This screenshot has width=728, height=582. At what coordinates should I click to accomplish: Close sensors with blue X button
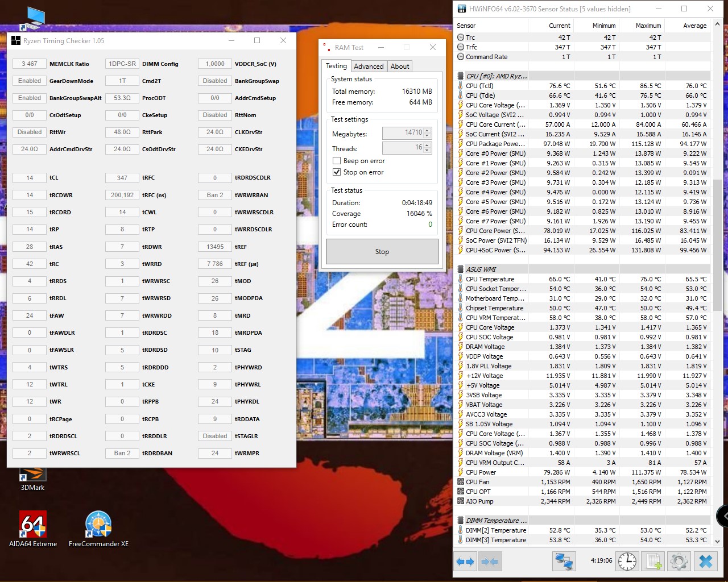pyautogui.click(x=706, y=562)
